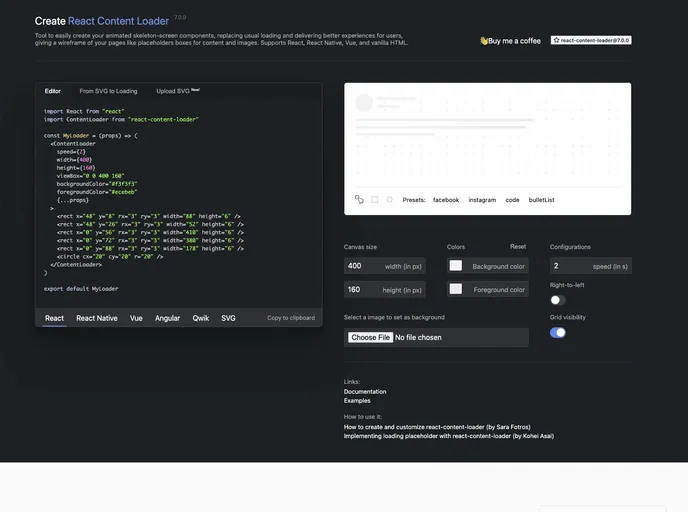Show the Angular code output

[x=167, y=318]
